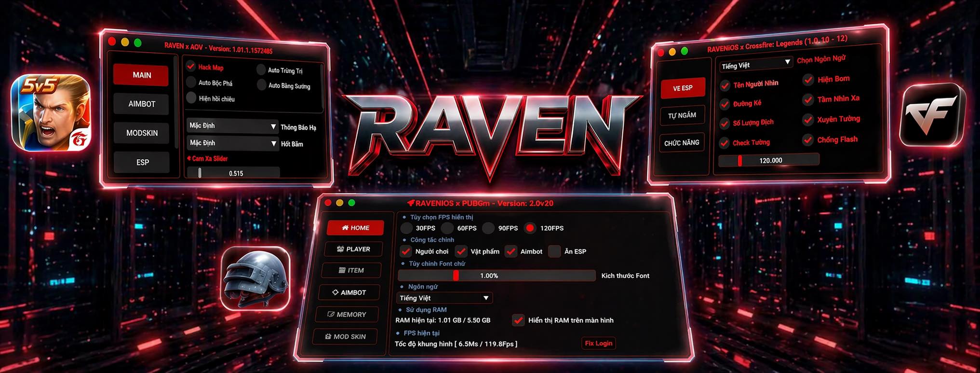Click the Crossfire CF logo icon
This screenshot has height=373, width=980.
[x=932, y=114]
